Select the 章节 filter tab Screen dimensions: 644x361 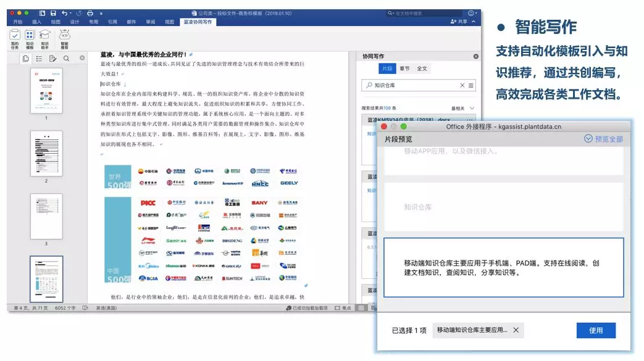click(x=404, y=68)
